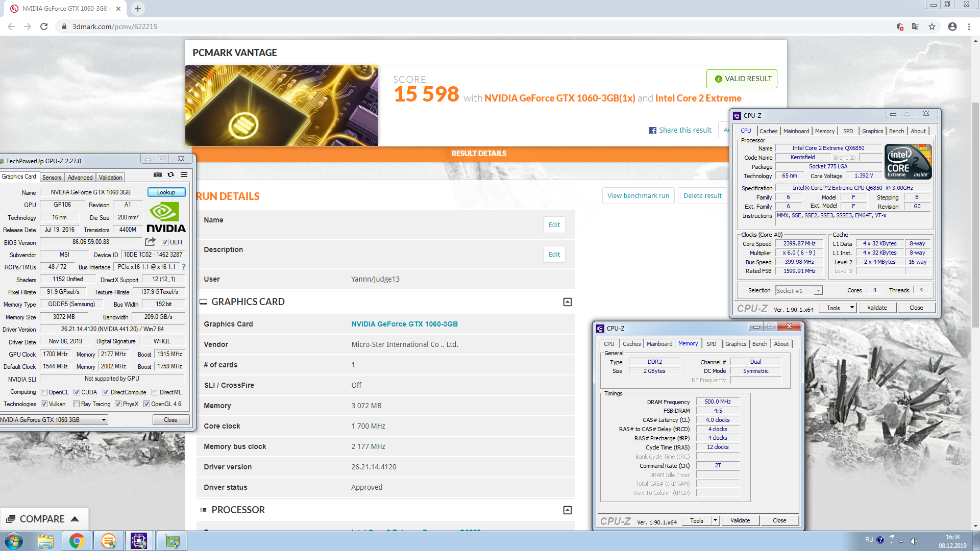The width and height of the screenshot is (980, 551).
Task: Open Tools dropdown arrow in upper CPU-Z
Action: click(852, 308)
